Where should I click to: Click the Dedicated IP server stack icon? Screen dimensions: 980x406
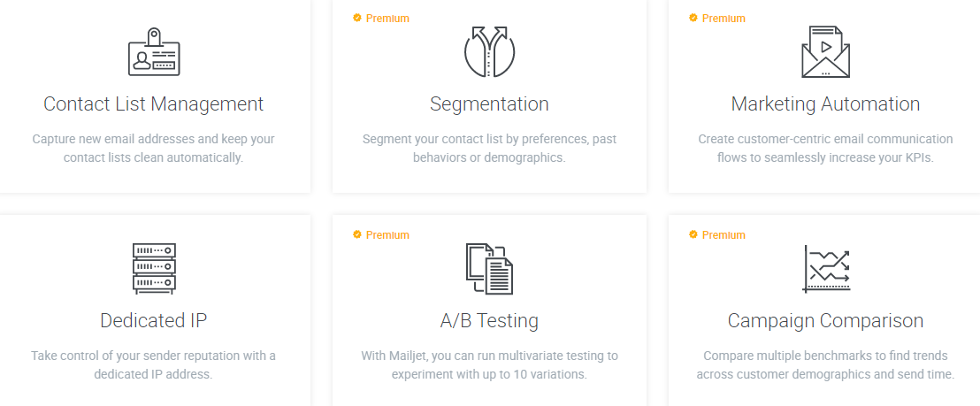(154, 268)
